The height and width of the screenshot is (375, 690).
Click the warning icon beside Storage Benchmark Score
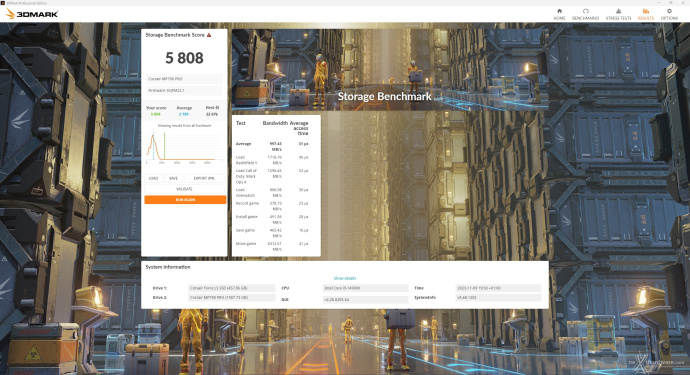coord(209,35)
